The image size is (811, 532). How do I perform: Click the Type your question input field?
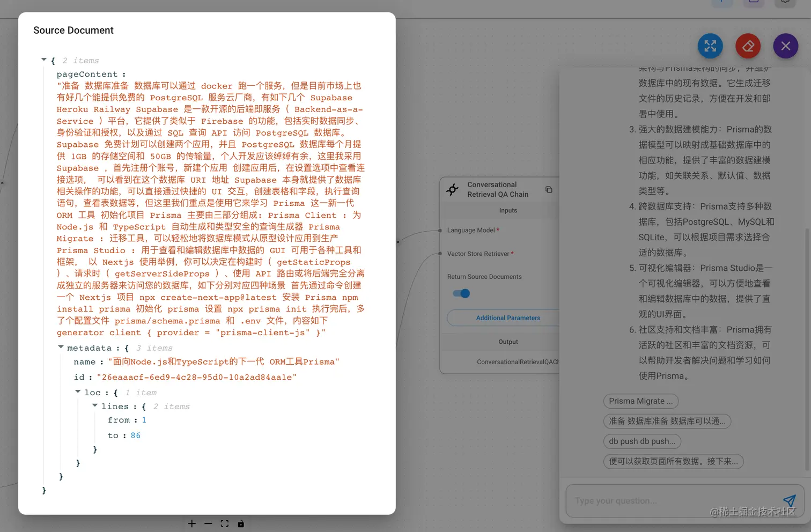pyautogui.click(x=644, y=500)
